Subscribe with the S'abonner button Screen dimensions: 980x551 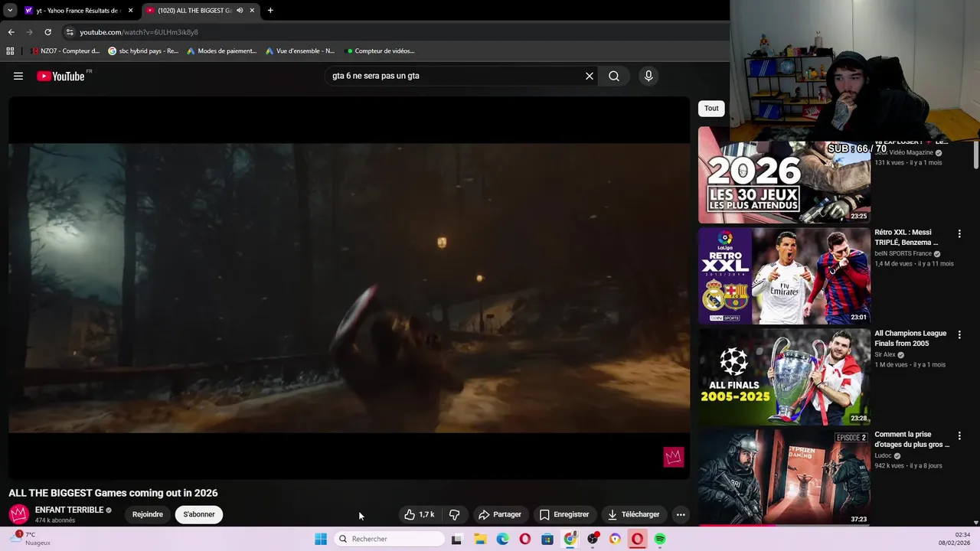coord(199,514)
